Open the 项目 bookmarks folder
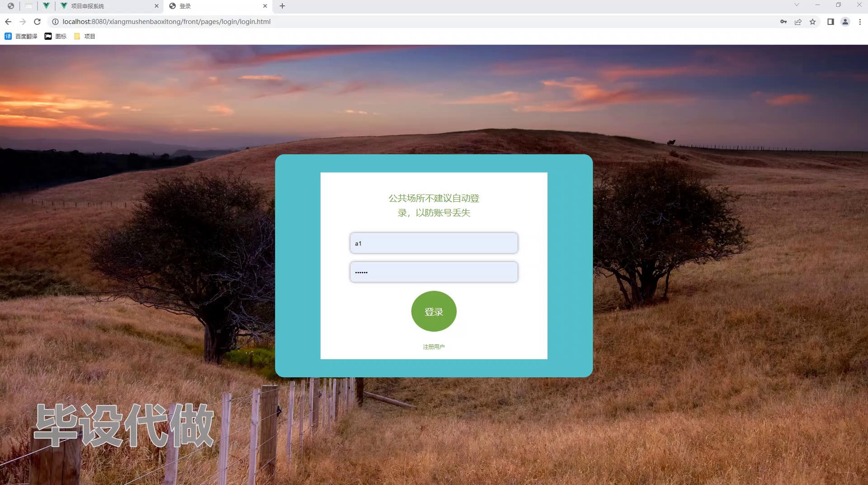868x485 pixels. tap(85, 36)
